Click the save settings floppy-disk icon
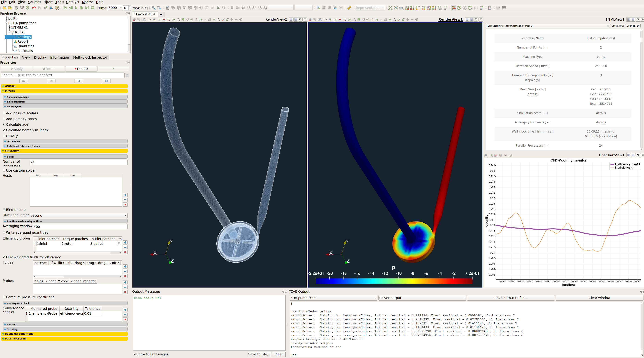Viewport: 644px width, 358px height. click(x=106, y=81)
